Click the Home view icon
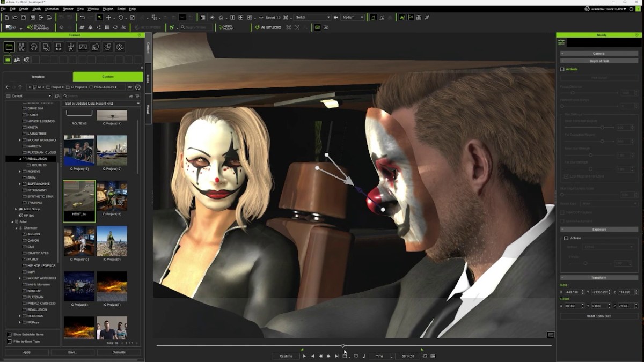Screen dimensions: 644x362 tap(221, 17)
